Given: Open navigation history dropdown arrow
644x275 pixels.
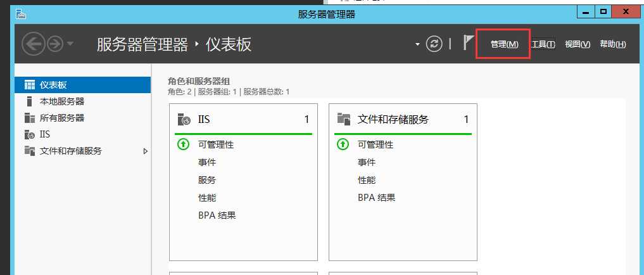Looking at the screenshot, I should pyautogui.click(x=70, y=44).
